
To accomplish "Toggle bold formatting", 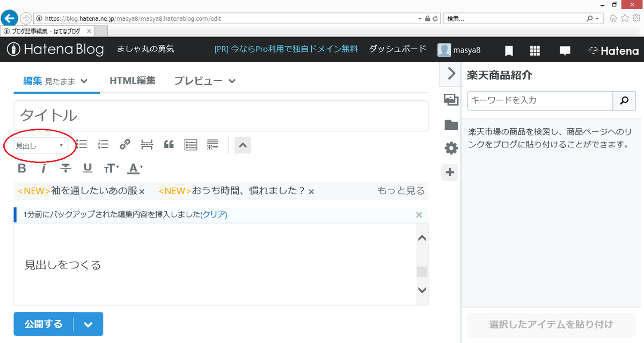I will [x=22, y=168].
